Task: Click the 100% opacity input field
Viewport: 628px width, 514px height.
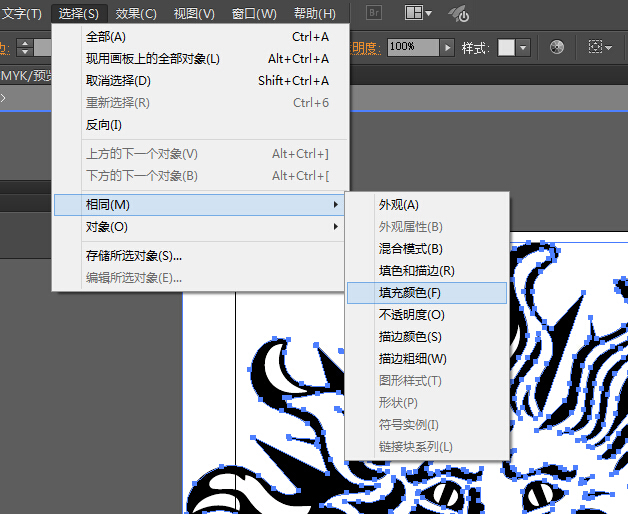Action: tap(413, 47)
